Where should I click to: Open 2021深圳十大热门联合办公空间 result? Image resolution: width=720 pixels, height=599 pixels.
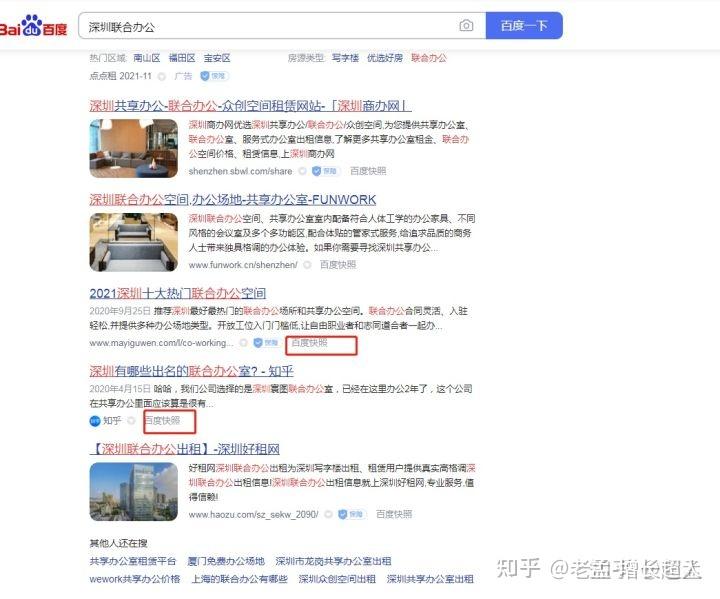[178, 294]
